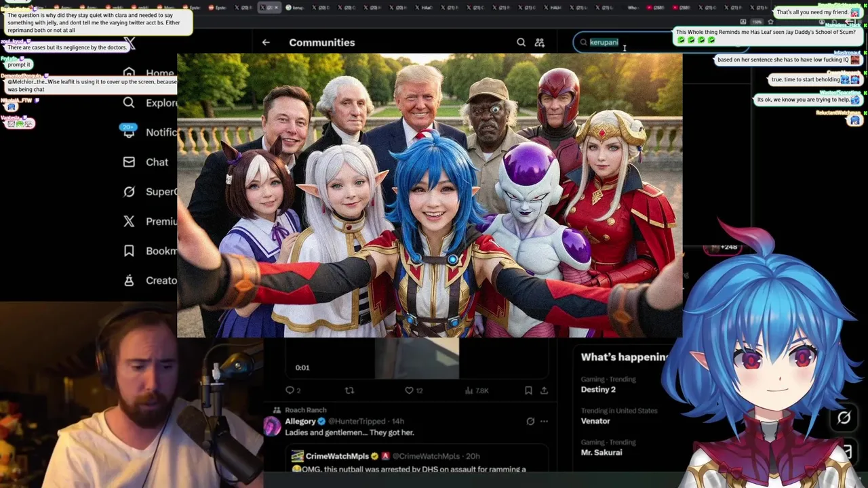The height and width of the screenshot is (488, 868).
Task: Click the 150% zoom indicator in the address bar
Action: (757, 22)
